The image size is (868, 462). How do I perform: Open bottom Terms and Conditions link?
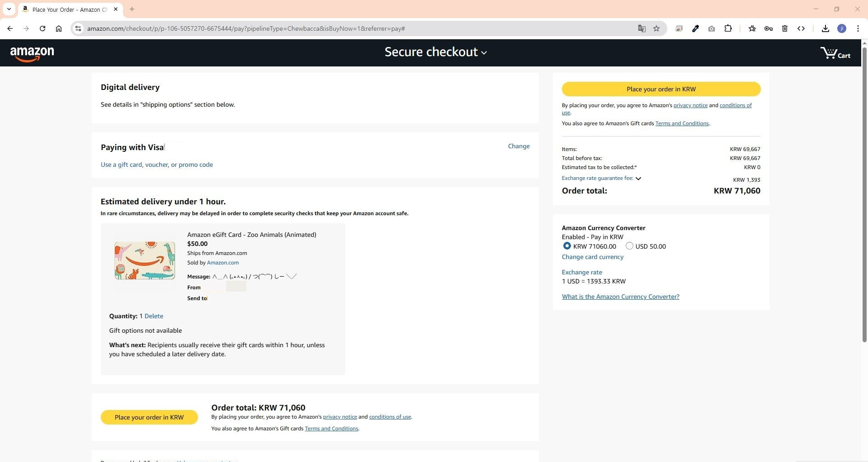[331, 429]
